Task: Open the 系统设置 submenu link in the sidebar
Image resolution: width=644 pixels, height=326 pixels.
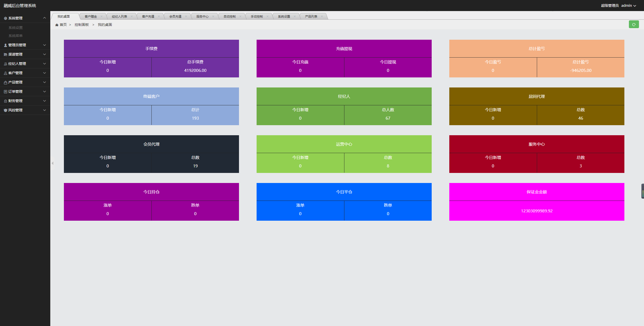Action: coord(16,28)
